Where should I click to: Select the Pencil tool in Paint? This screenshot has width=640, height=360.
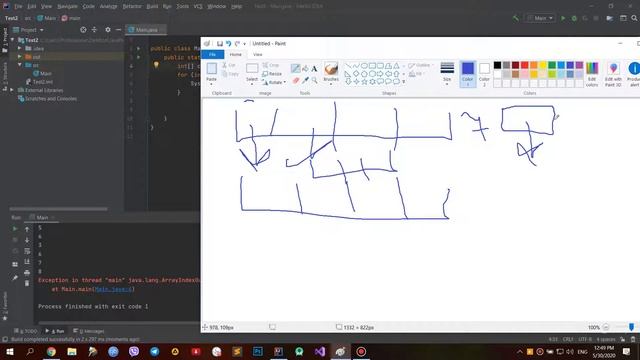pos(295,69)
